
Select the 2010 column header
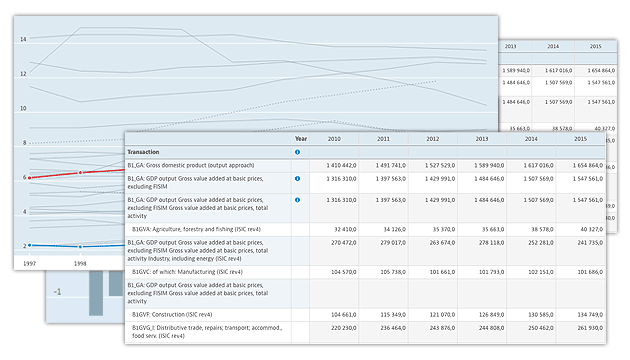[x=334, y=139]
